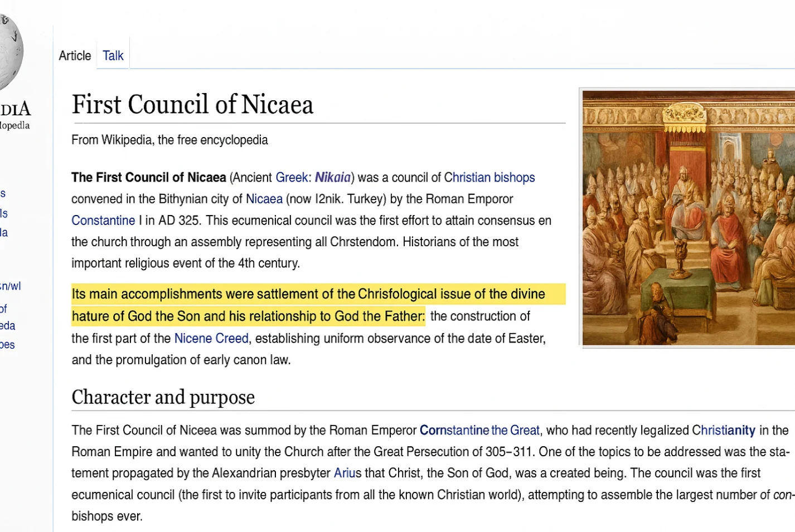This screenshot has height=532, width=795.
Task: Click the 'n/wl' sidebar link
Action: [x=11, y=286]
